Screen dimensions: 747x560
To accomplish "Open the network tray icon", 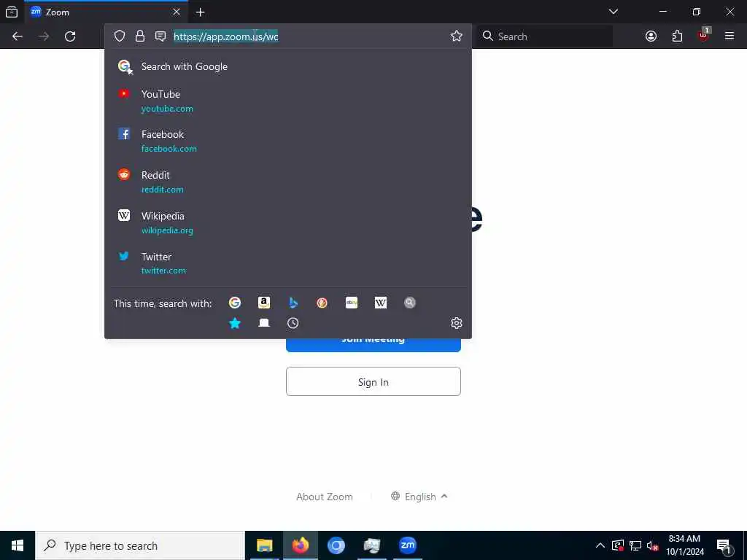I will (635, 545).
